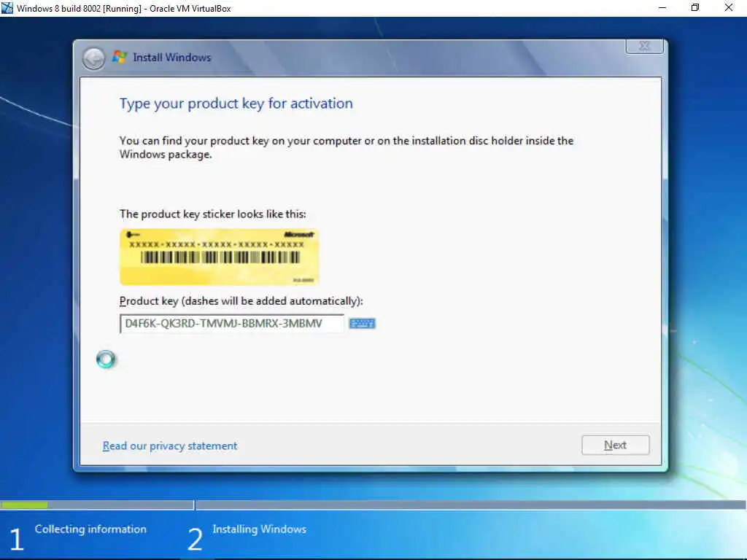
Task: Open Read our privacy statement link
Action: click(x=169, y=446)
